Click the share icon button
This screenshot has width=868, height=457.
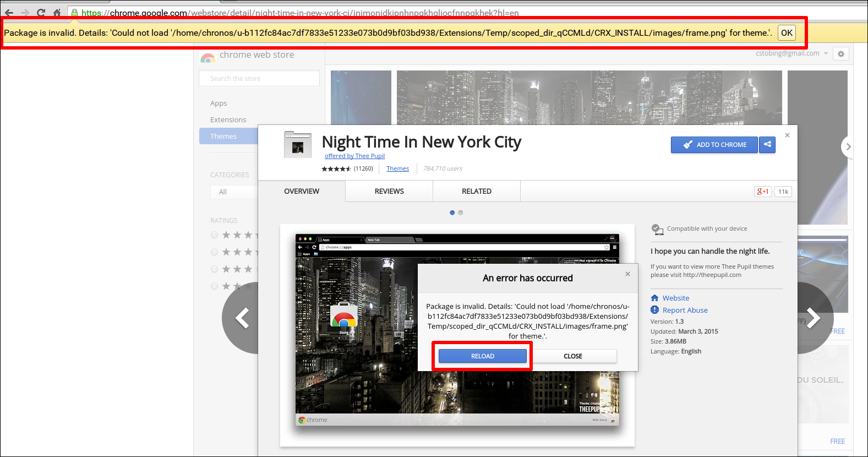click(x=767, y=145)
